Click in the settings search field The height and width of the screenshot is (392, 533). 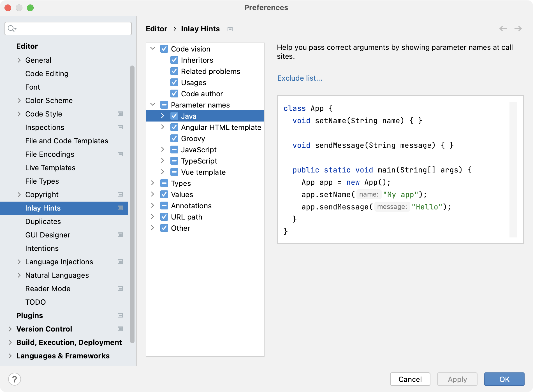coord(68,29)
